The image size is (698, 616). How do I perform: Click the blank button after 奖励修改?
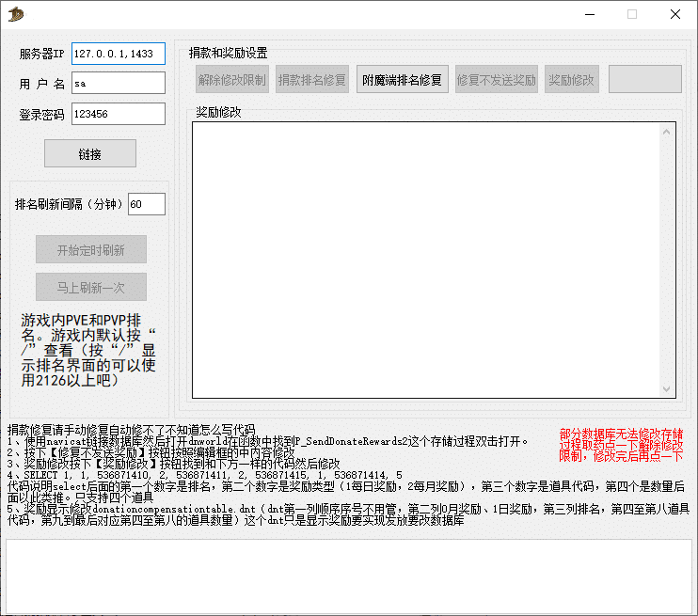[x=643, y=80]
